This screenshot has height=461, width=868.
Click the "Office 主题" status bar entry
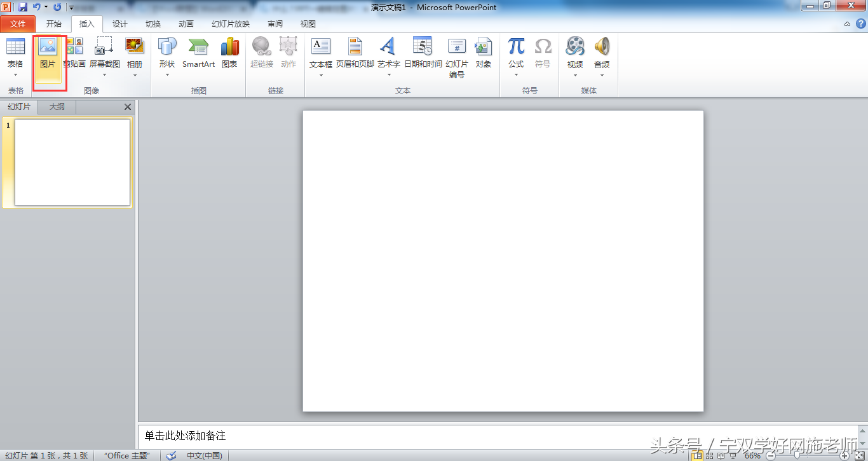click(127, 455)
